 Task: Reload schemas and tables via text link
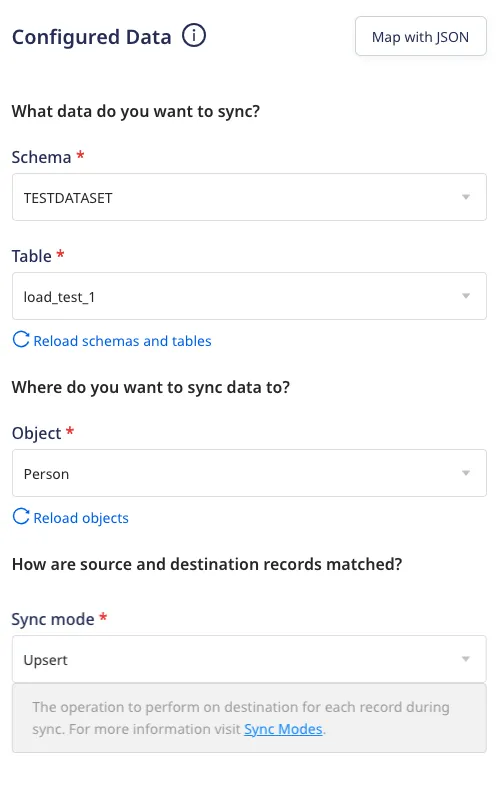pos(122,341)
